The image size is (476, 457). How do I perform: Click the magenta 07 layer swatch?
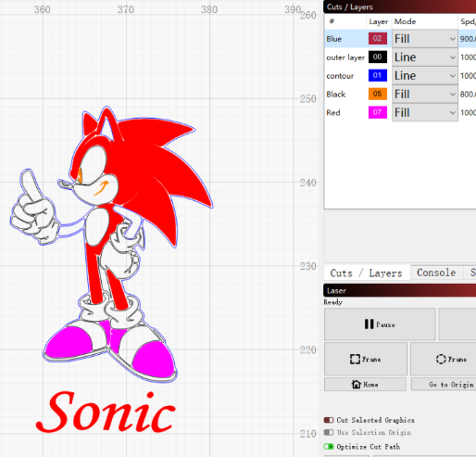coord(378,112)
